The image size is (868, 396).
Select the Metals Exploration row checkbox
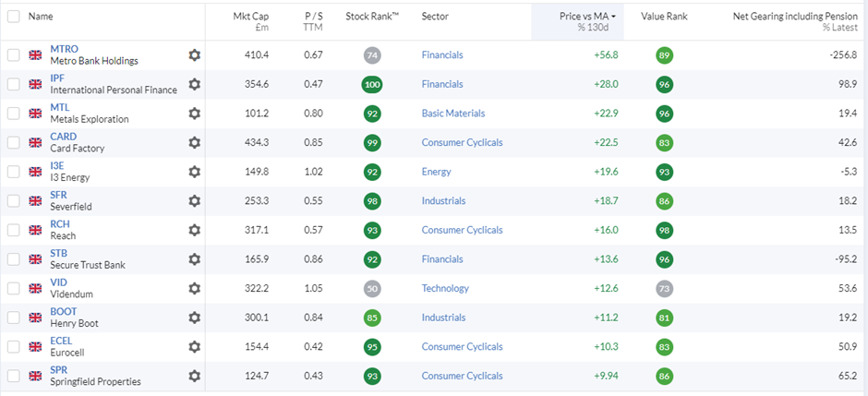point(13,114)
